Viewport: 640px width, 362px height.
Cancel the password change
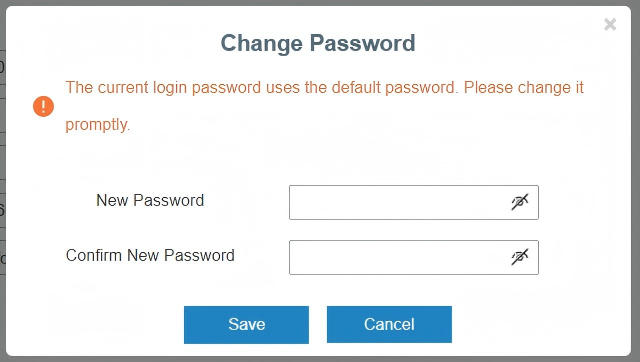(x=389, y=325)
